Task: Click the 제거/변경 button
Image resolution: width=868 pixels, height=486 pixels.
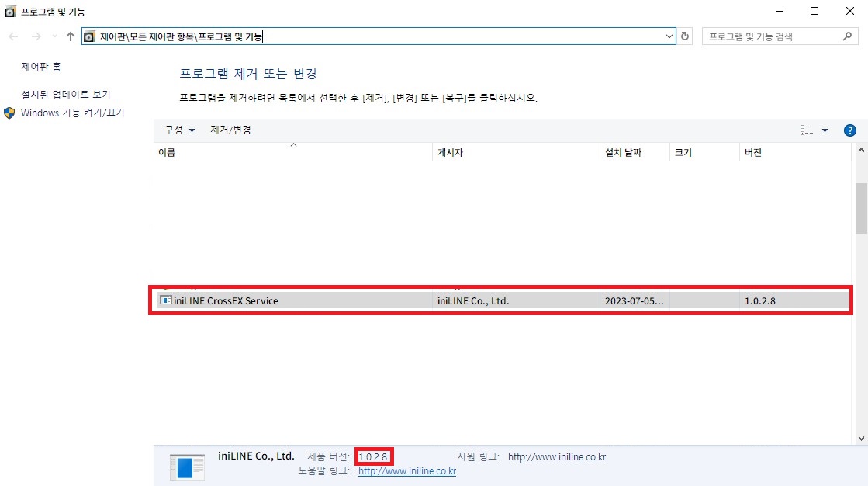Action: coord(230,130)
